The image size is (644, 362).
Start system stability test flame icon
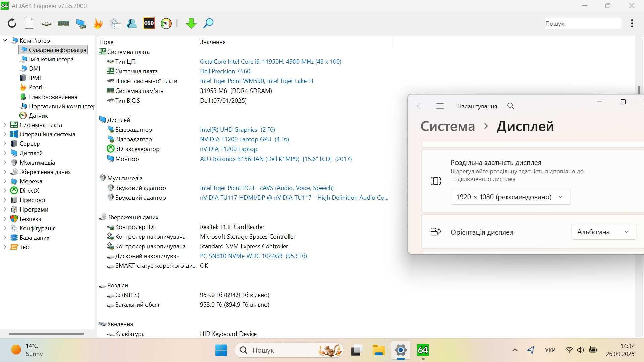coord(98,23)
